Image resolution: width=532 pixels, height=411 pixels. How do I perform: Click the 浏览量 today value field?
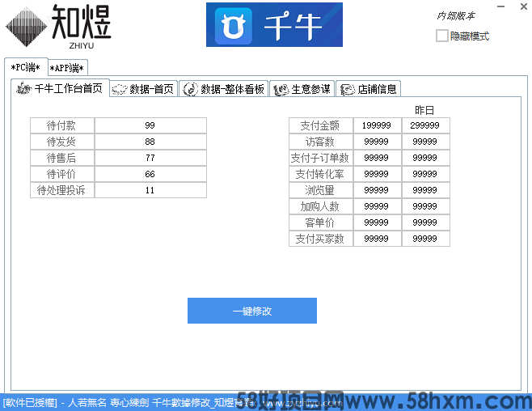(377, 190)
